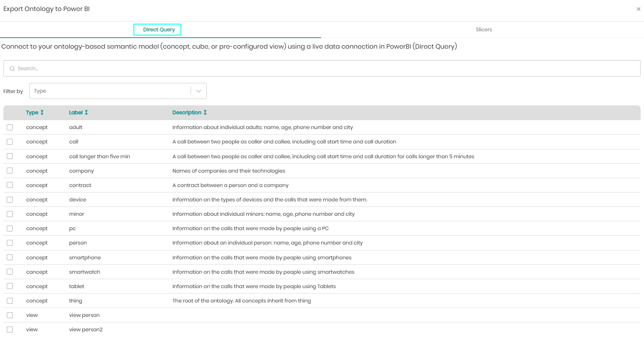Screen dimensions: 644x341
Task: Enable the view person checkbox
Action: 10,315
